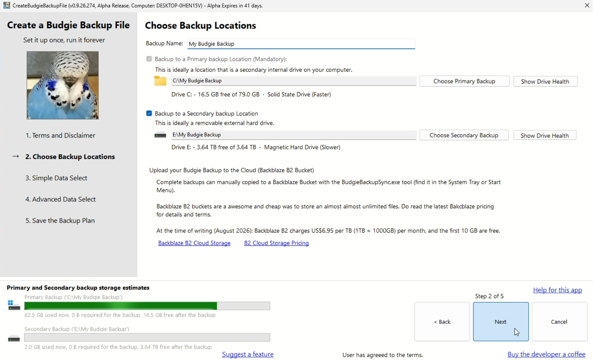Viewport: 593px width, 364px height.
Task: Click 'Drive E: - 3.64 TB free of 3.64 TB' text
Action: (x=214, y=147)
